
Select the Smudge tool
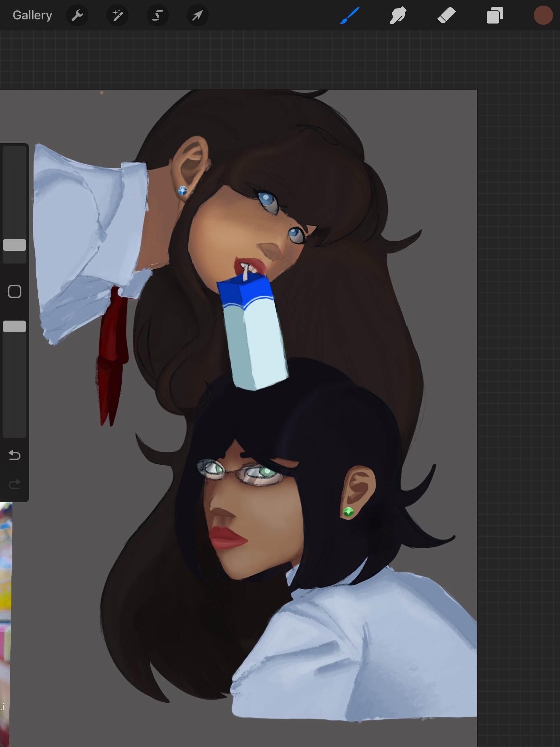(398, 16)
